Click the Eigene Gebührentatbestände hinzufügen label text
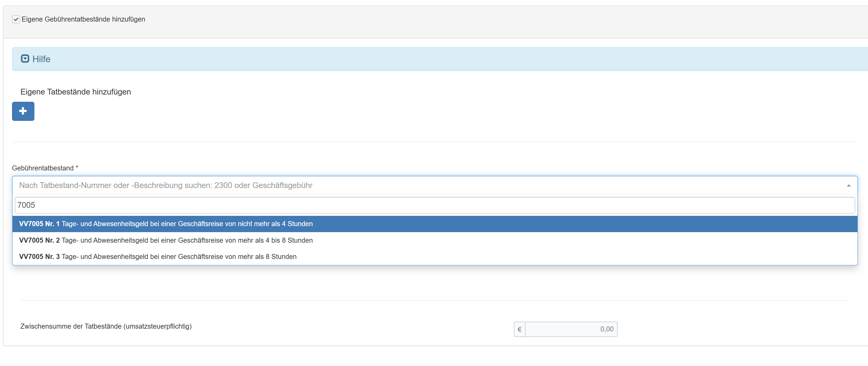The height and width of the screenshot is (366, 868). 83,20
